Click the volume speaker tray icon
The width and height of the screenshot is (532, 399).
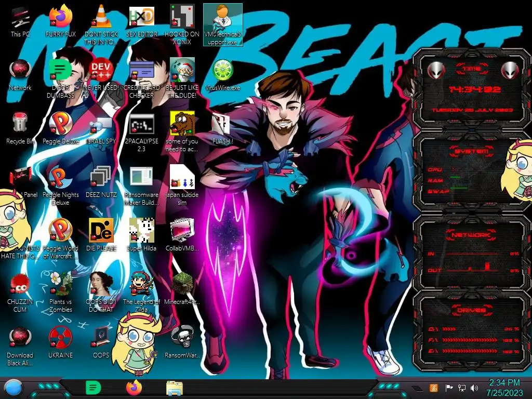point(474,388)
